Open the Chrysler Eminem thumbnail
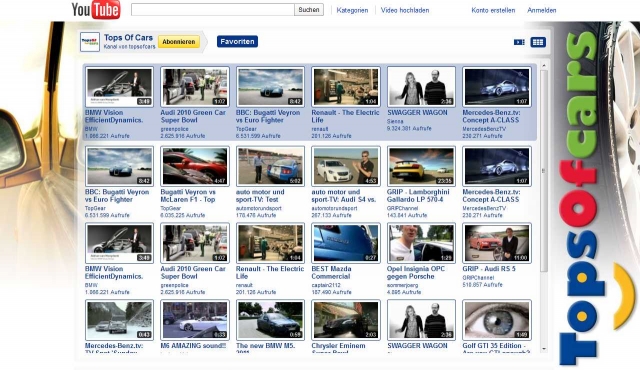This screenshot has width=640, height=370. [x=346, y=320]
